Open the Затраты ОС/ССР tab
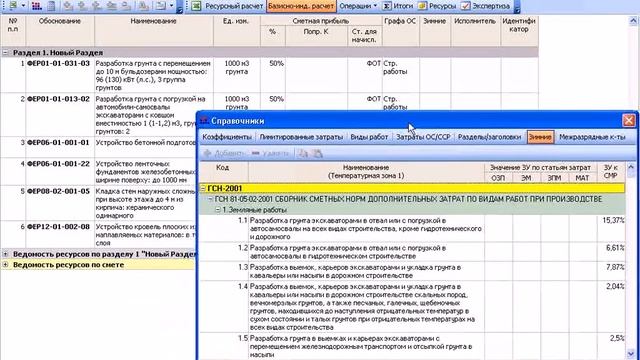 423,137
